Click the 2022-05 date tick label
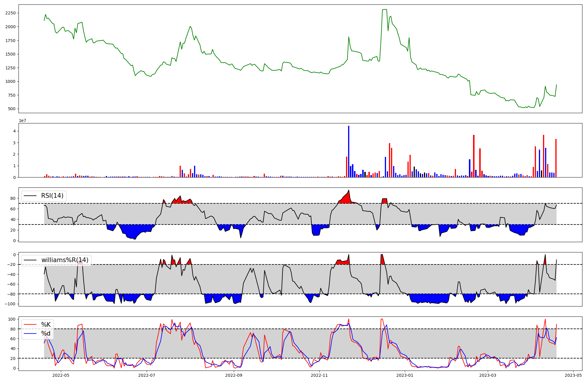Viewport: 588px width, 382px height. pos(61,375)
